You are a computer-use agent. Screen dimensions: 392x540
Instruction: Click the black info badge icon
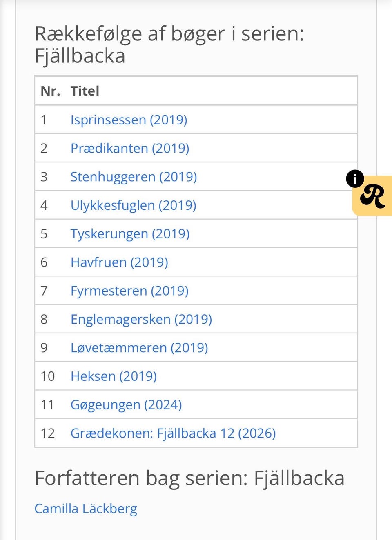pos(355,179)
